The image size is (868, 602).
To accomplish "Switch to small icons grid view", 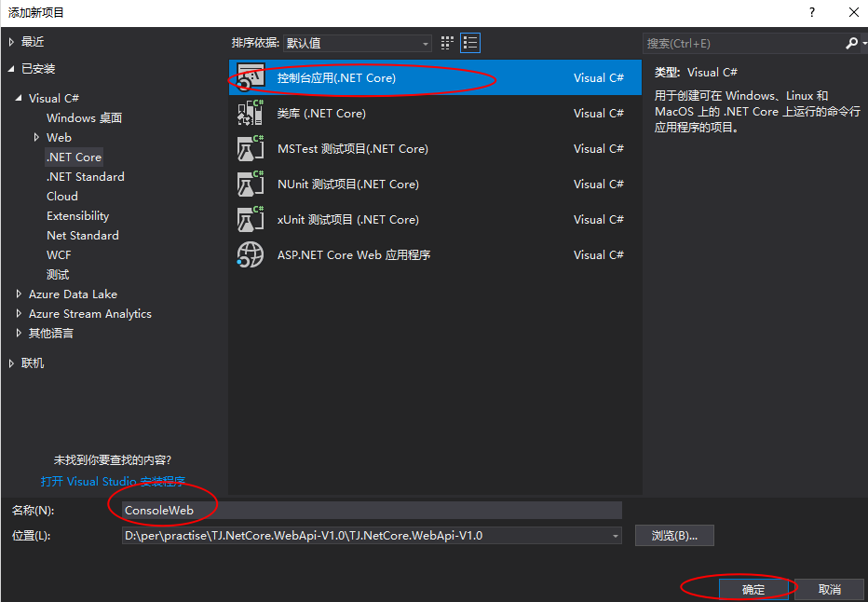I will [447, 43].
